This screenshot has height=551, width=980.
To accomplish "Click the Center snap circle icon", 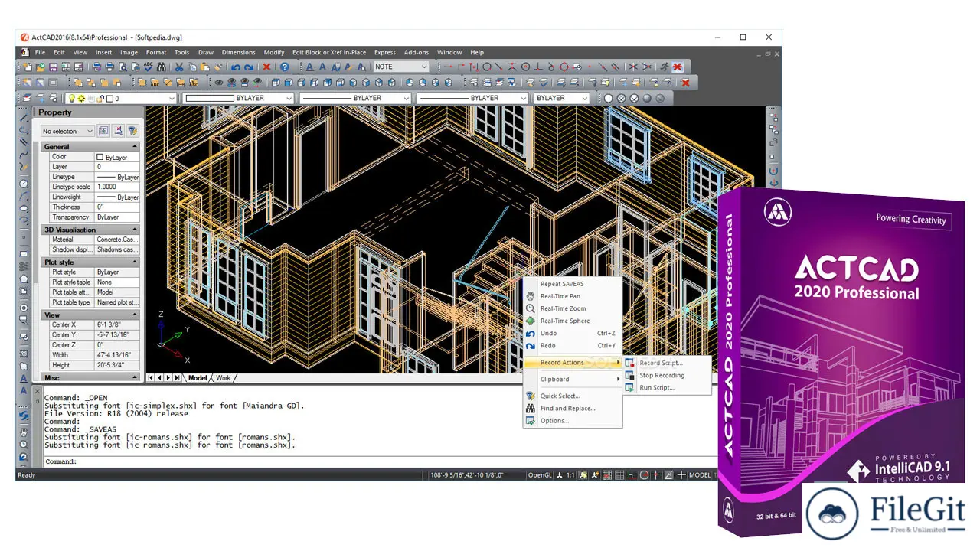I will [x=525, y=67].
